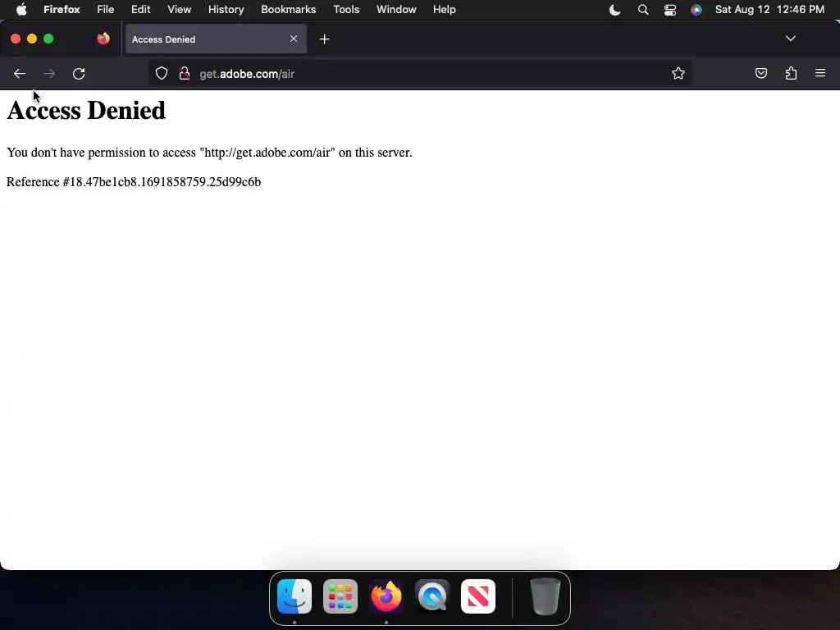840x630 pixels.
Task: Toggle Do Not Disturb moon icon
Action: tap(614, 10)
